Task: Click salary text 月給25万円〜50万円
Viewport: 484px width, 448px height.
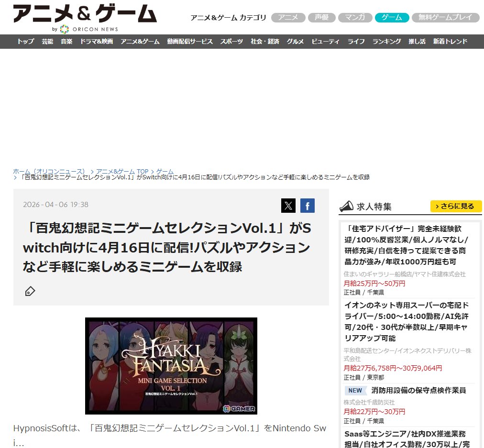Action: (x=374, y=283)
